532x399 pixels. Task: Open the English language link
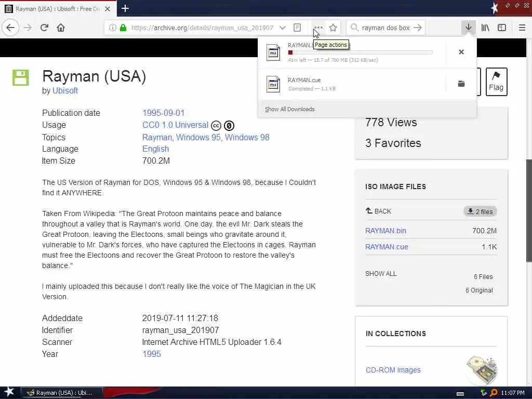click(x=155, y=149)
